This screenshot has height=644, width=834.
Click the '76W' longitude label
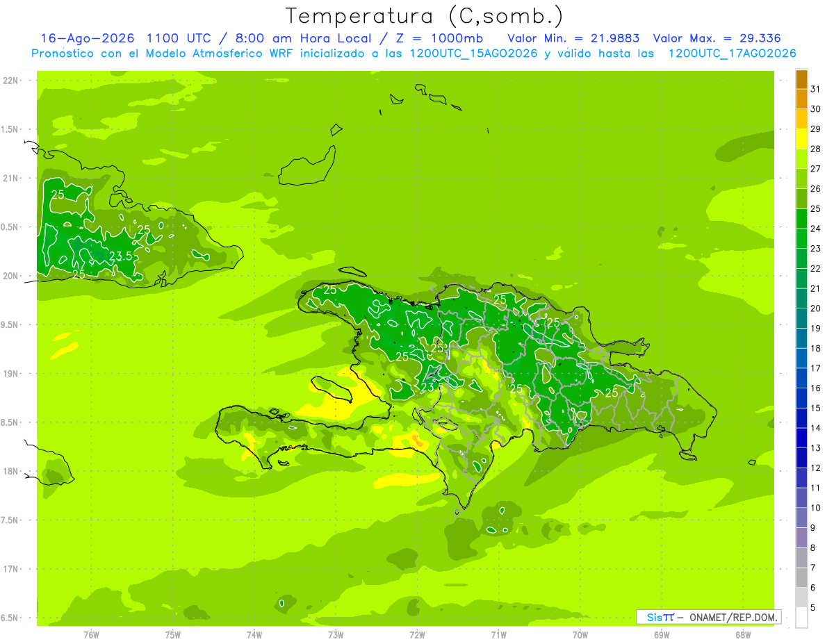pos(91,634)
